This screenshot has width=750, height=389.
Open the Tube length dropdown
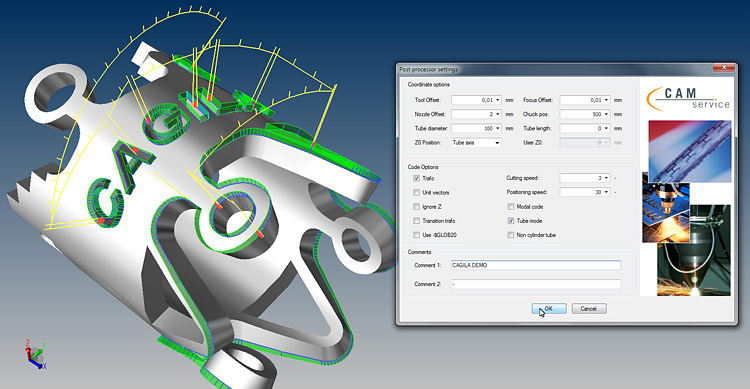(607, 129)
